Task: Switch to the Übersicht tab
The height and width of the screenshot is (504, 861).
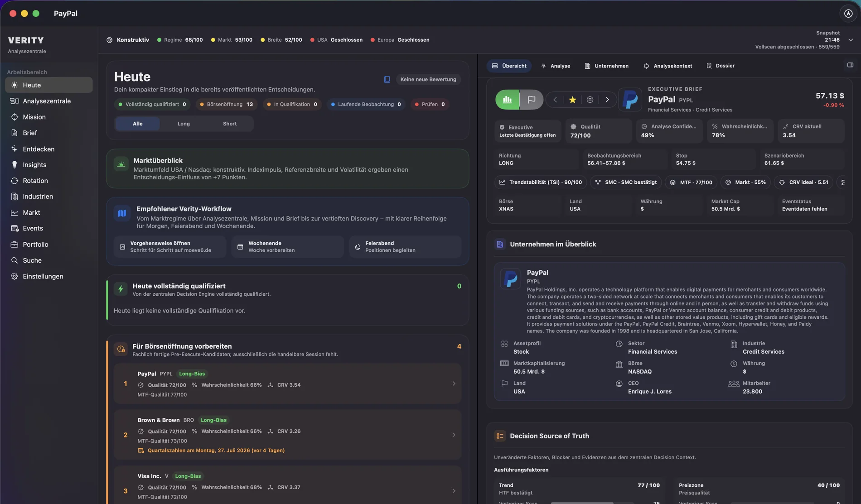Action: coord(509,66)
